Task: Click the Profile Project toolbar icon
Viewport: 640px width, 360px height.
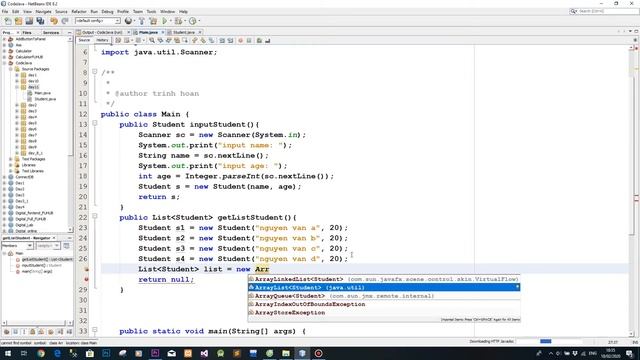Action: (193, 21)
